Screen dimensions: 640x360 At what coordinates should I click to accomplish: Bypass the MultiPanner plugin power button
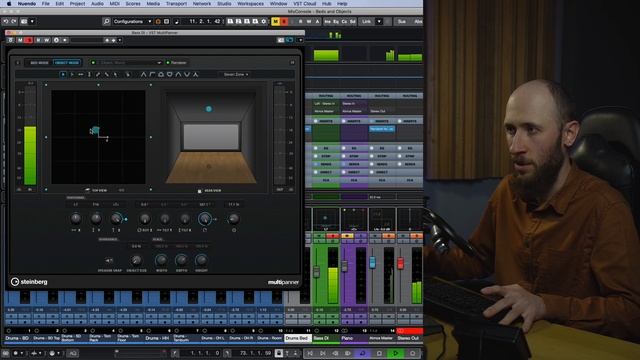(10, 40)
